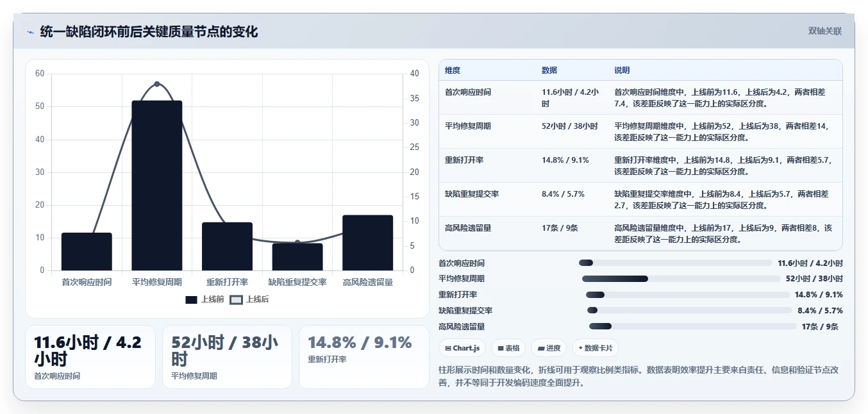Click the 表格 chip
The image size is (868, 414).
pyautogui.click(x=508, y=348)
